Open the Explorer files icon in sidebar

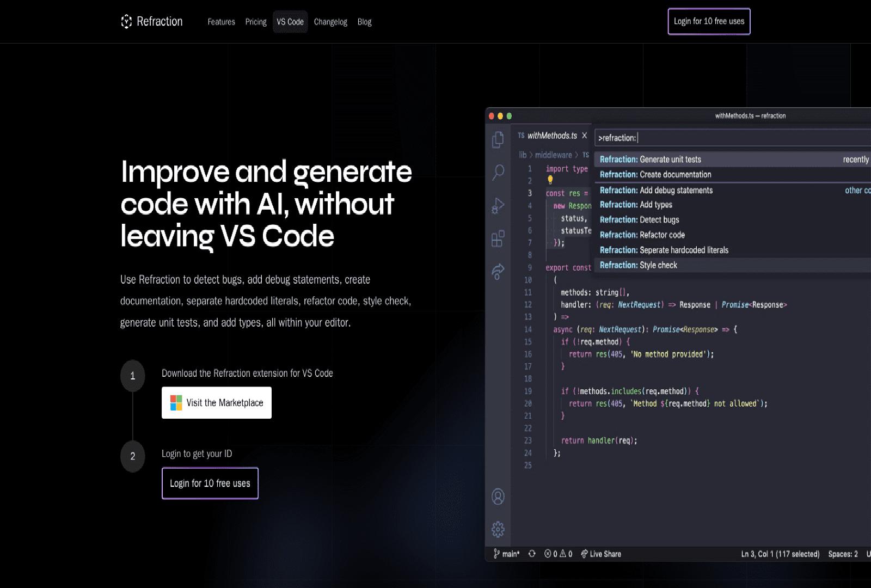(x=498, y=139)
